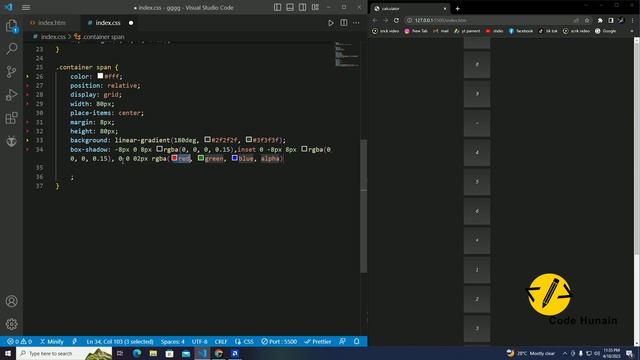Click the Ln 34, Col 103 status item
Screen dimensions: 640x360
click(x=120, y=342)
